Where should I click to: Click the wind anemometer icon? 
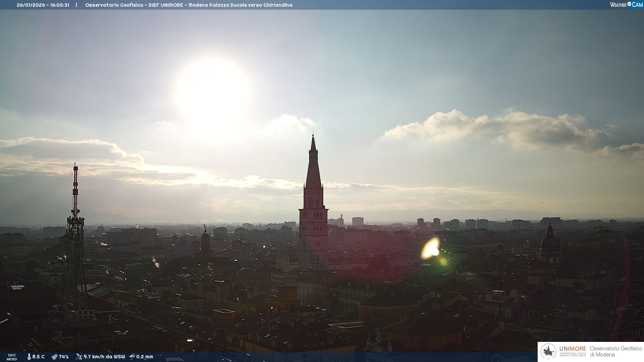[79, 357]
